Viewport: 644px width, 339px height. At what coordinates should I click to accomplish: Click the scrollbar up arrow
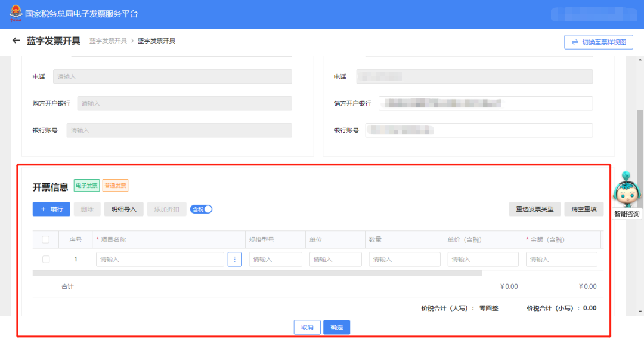[x=640, y=60]
